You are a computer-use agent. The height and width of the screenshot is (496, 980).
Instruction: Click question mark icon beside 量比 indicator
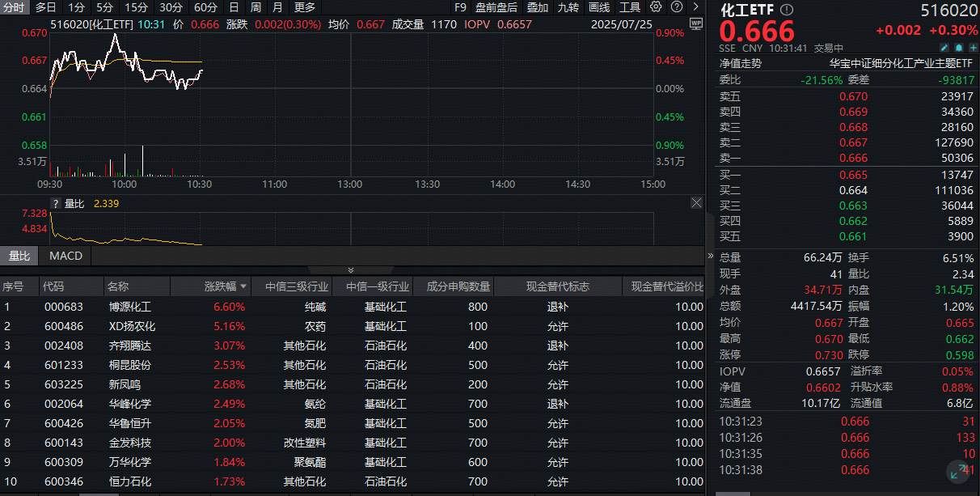(54, 203)
